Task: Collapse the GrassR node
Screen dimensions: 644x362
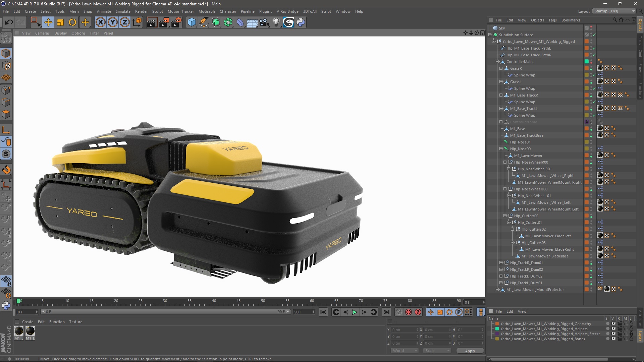Action: [x=501, y=68]
